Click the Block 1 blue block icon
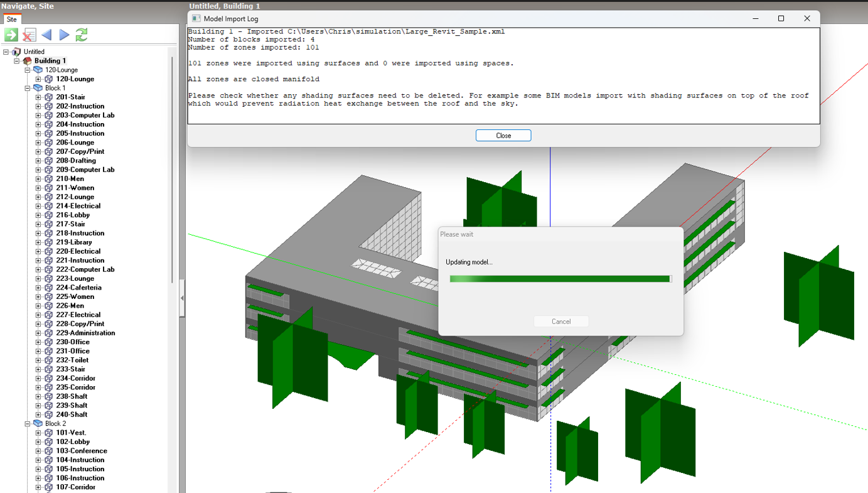This screenshot has width=868, height=493. pyautogui.click(x=38, y=88)
